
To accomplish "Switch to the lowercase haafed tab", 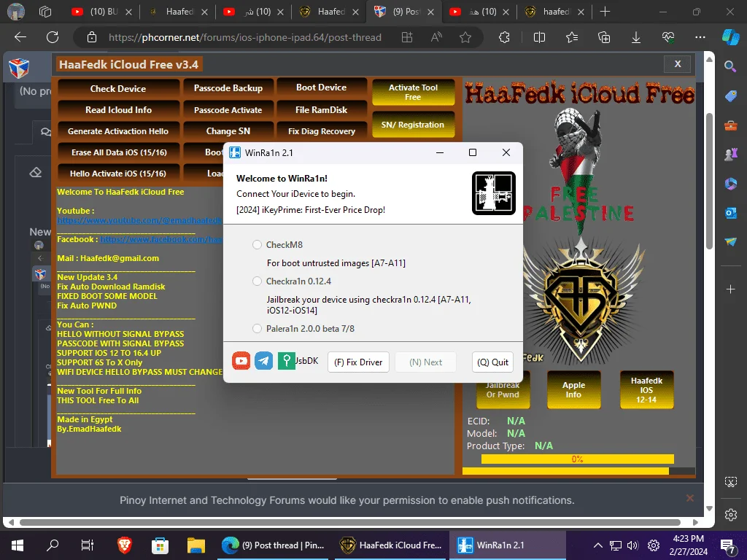I will coord(554,12).
